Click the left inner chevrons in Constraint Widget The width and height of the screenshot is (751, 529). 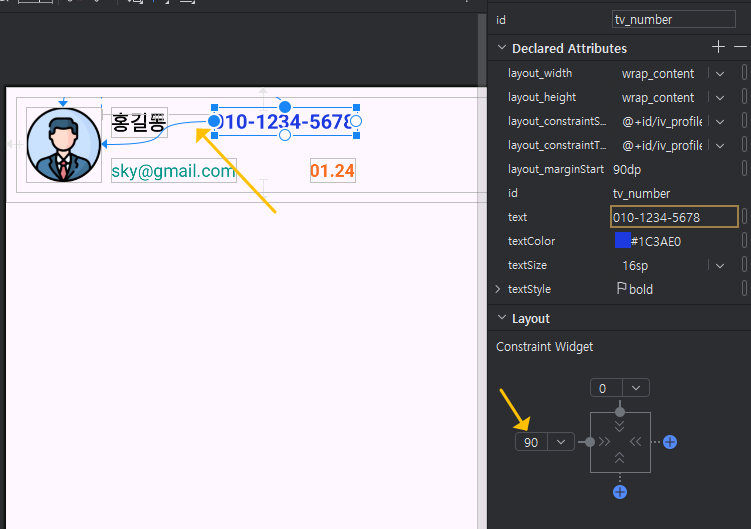pyautogui.click(x=604, y=442)
